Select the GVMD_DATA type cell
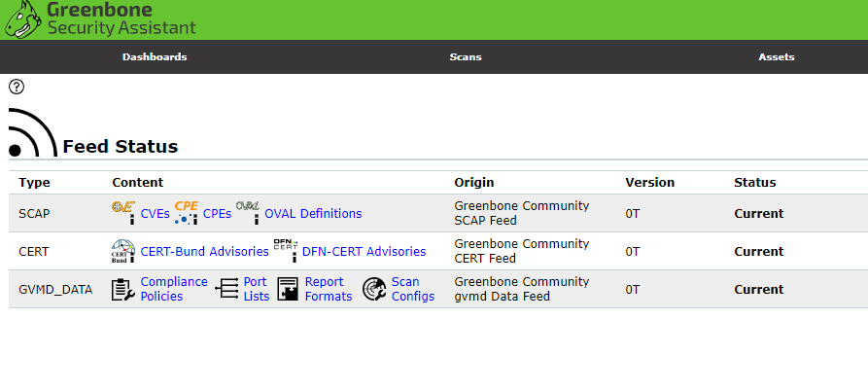This screenshot has width=868, height=391. 55,290
